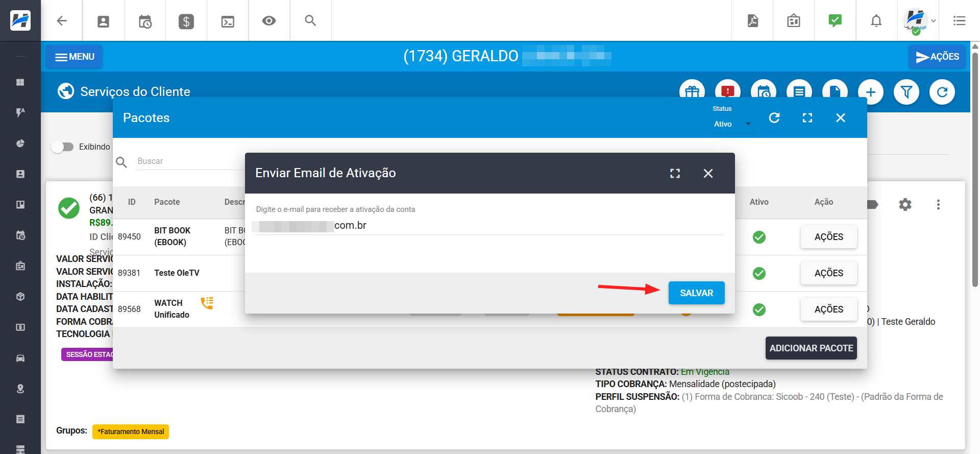Click the SESSÃO purple status tag

87,354
